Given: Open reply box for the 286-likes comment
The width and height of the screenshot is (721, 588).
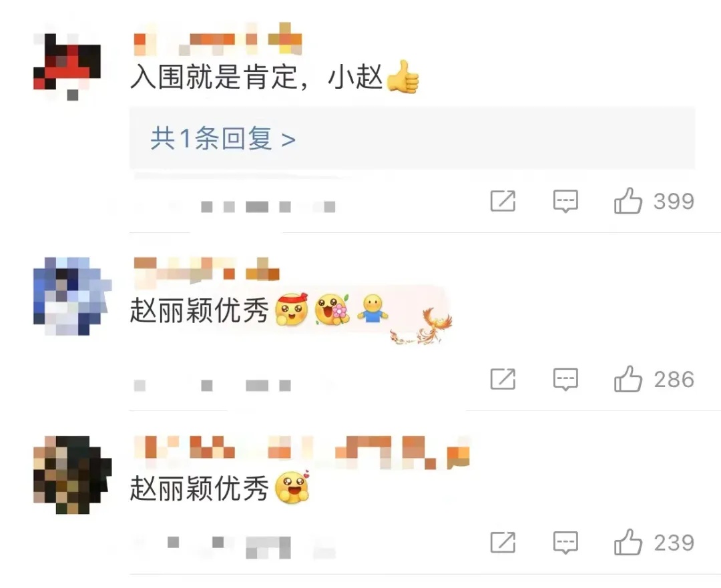Looking at the screenshot, I should point(565,379).
